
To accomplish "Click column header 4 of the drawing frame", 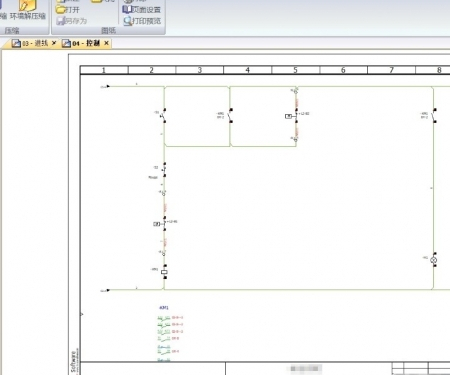I will [x=247, y=70].
